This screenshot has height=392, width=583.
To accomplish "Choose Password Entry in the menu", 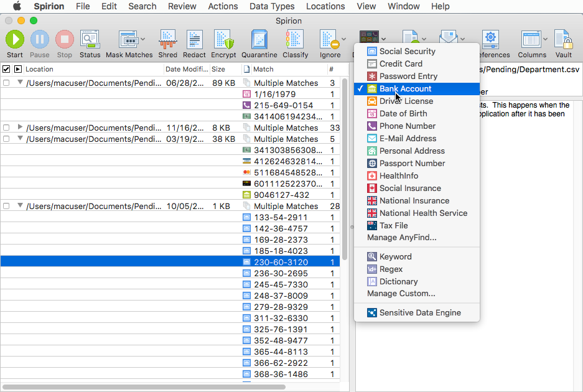I will coord(417,77).
